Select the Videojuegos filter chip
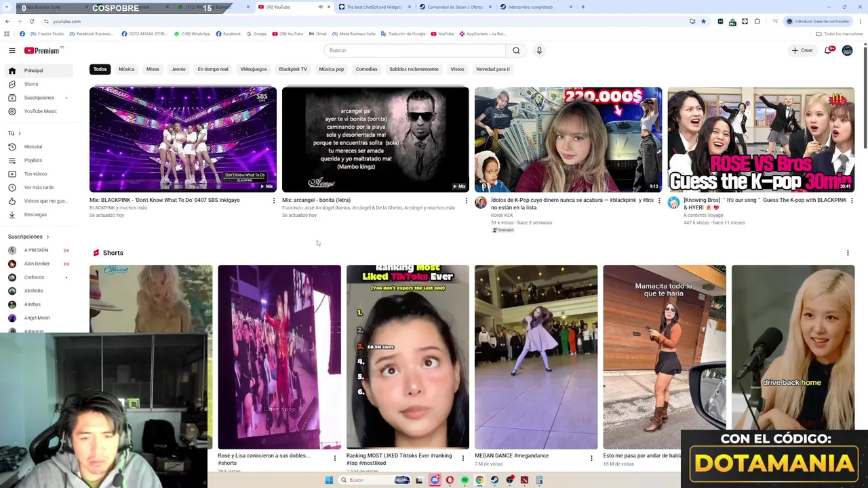Viewport: 868px width, 488px height. pyautogui.click(x=254, y=69)
